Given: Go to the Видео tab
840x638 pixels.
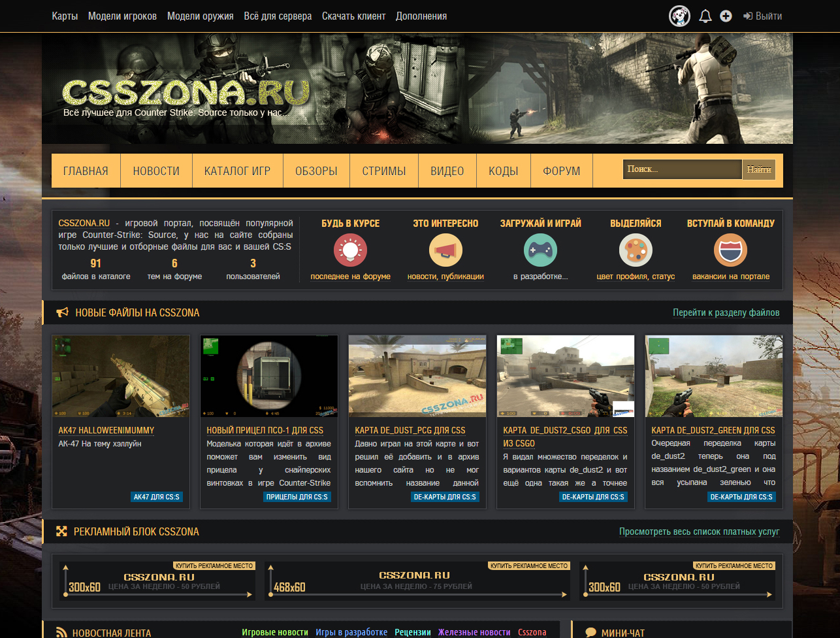Looking at the screenshot, I should pyautogui.click(x=447, y=171).
